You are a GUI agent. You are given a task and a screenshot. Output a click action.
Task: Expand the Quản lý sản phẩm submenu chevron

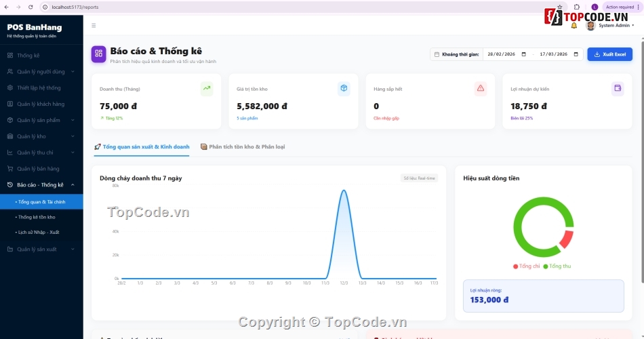[x=73, y=120]
